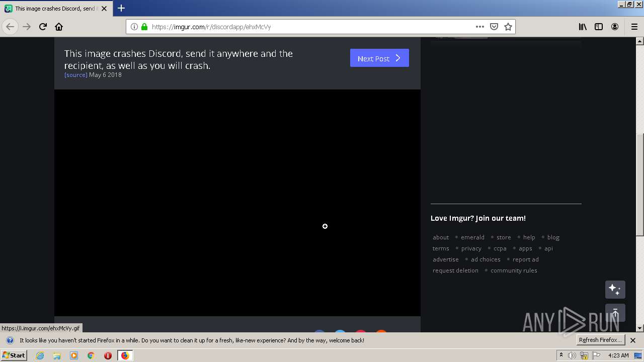Select Firefox in the taskbar
This screenshot has width=644, height=362.
point(125,355)
